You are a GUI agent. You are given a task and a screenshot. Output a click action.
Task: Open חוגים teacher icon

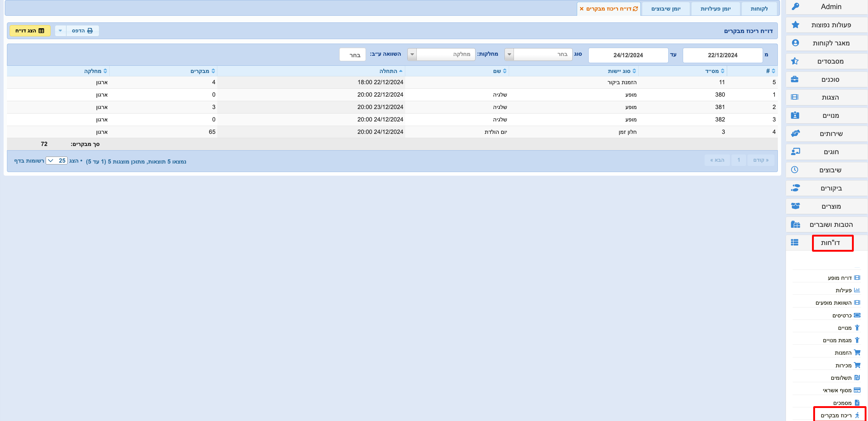point(795,151)
